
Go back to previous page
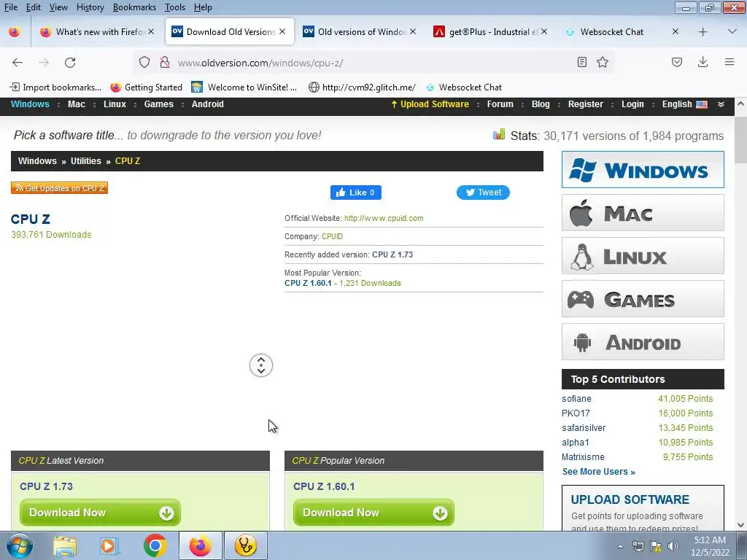tap(18, 63)
